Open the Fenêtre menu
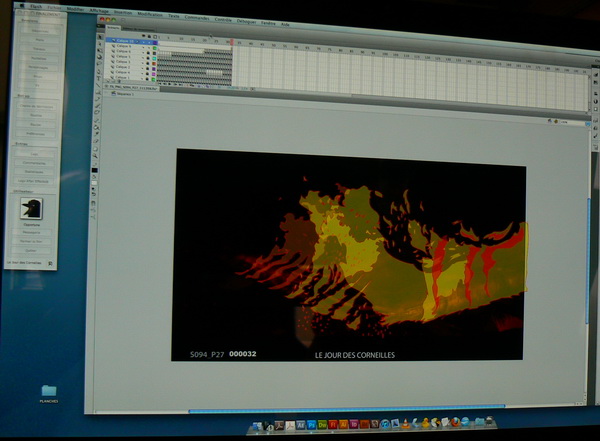 click(268, 23)
